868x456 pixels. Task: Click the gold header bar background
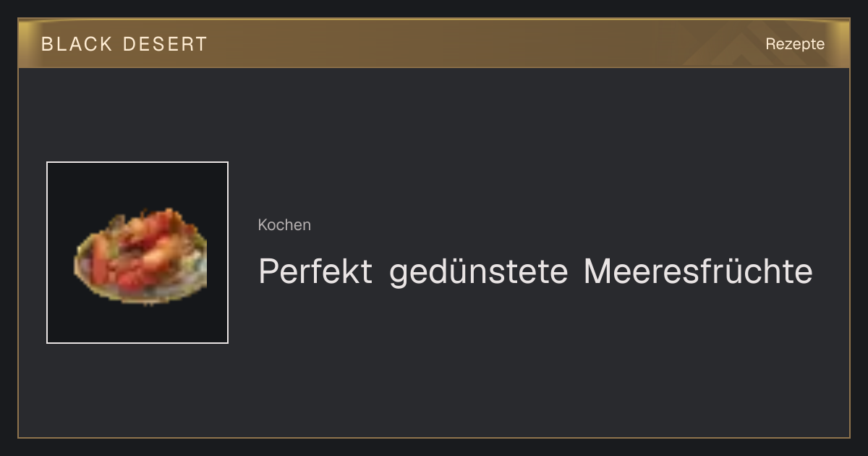tap(434, 43)
